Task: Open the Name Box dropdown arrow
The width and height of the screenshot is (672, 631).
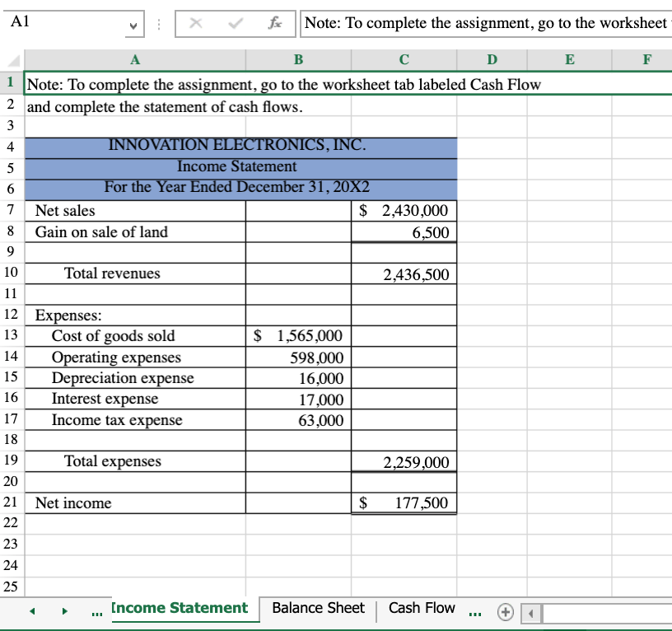Action: (134, 25)
